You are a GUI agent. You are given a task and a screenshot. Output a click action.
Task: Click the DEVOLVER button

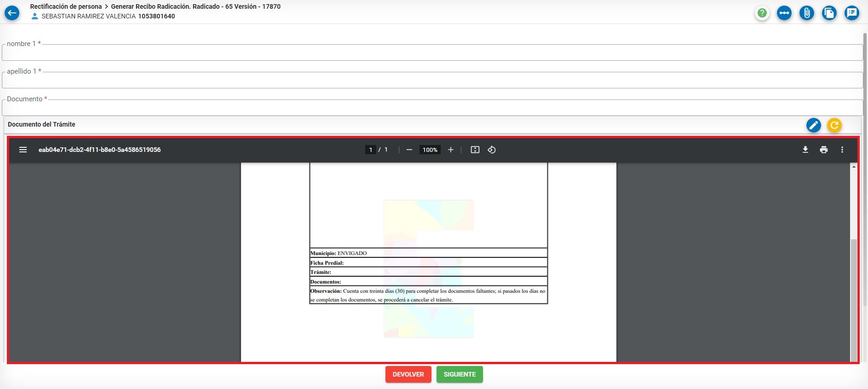pos(408,374)
